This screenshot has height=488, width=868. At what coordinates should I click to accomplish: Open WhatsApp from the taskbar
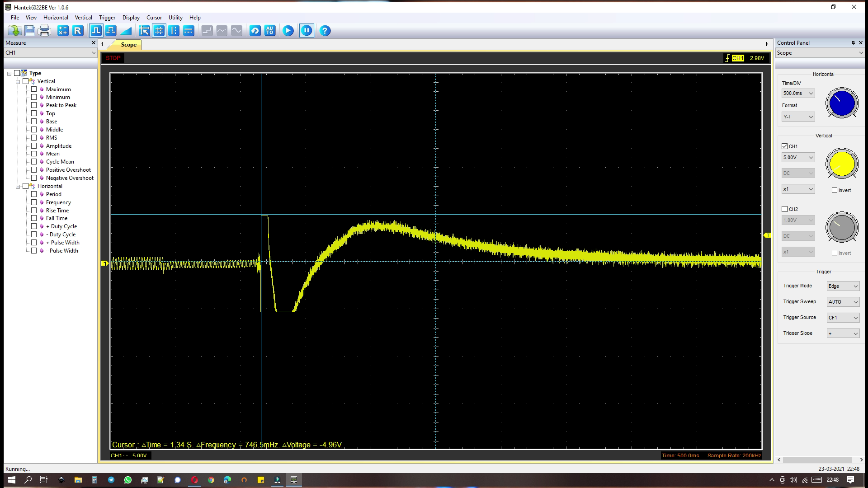(x=128, y=480)
